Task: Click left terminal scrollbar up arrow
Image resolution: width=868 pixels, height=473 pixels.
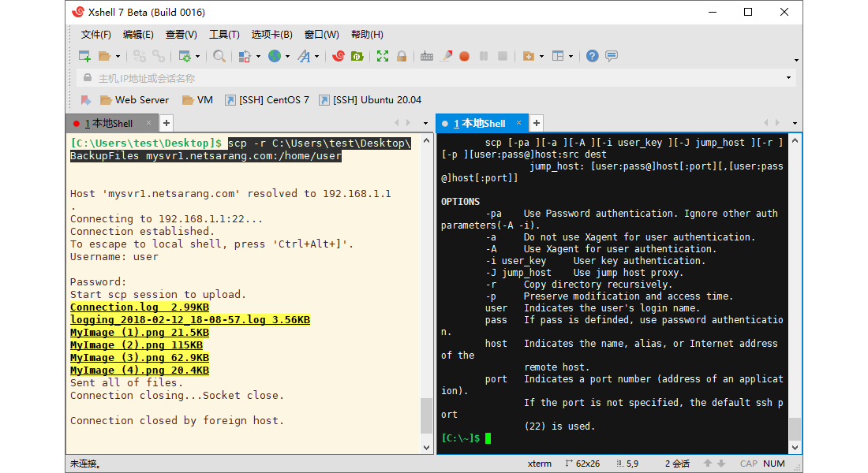Action: [426, 140]
